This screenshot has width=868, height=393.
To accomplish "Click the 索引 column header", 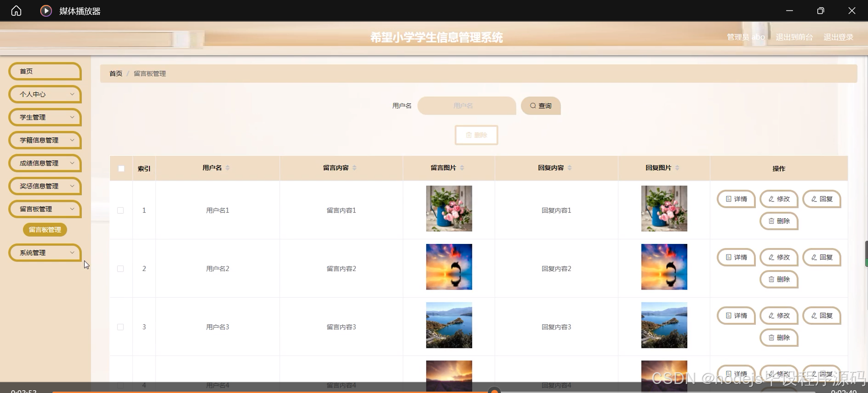I will (144, 168).
